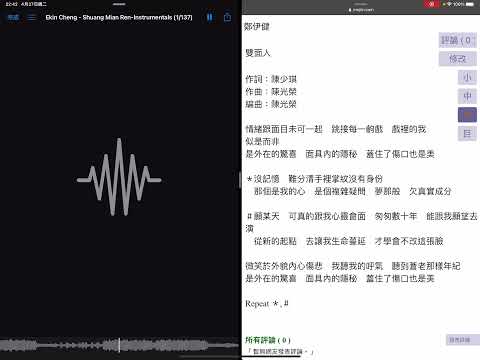Tap the battery status icon

tap(470, 4)
